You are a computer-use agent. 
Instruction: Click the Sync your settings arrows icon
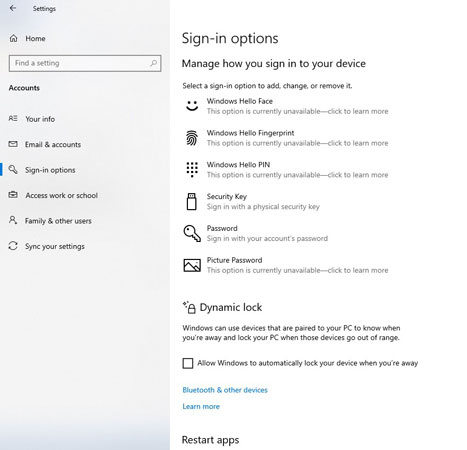(13, 246)
